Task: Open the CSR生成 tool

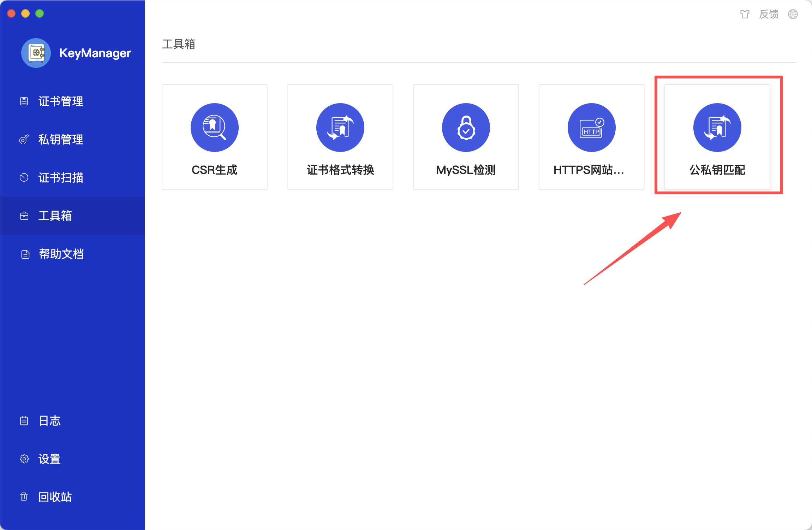Action: tap(214, 137)
